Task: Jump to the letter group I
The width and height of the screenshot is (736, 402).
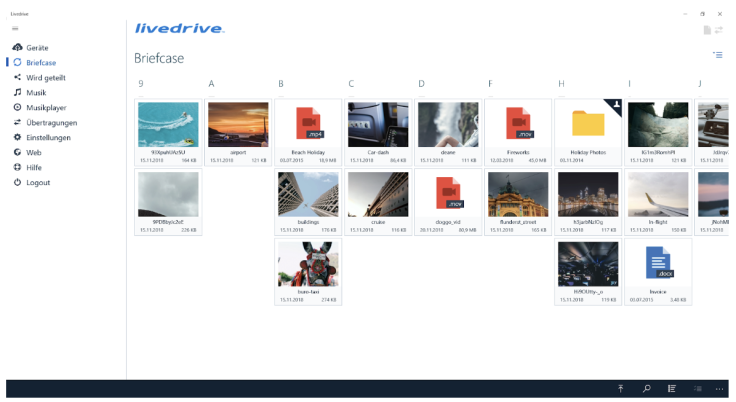Action: point(629,84)
